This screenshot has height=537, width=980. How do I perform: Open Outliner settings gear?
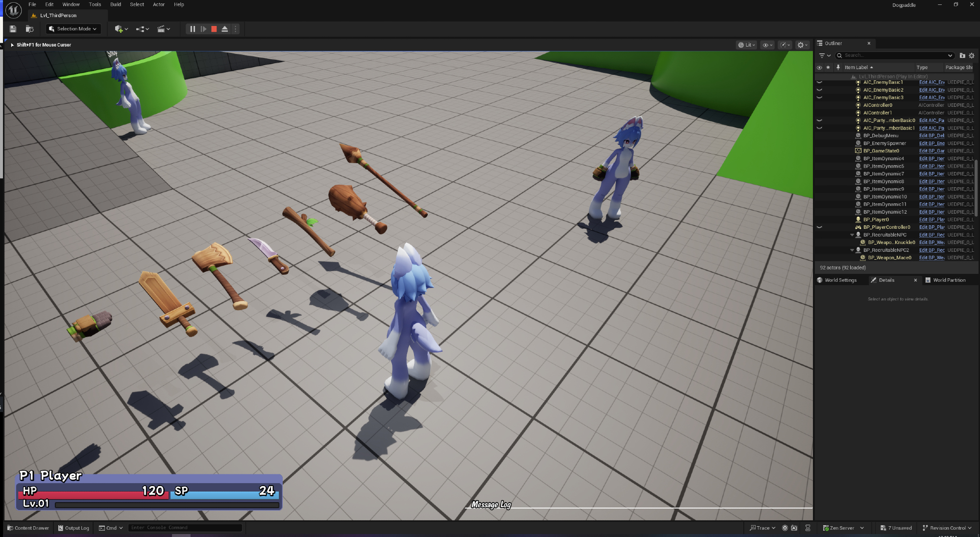coord(972,55)
